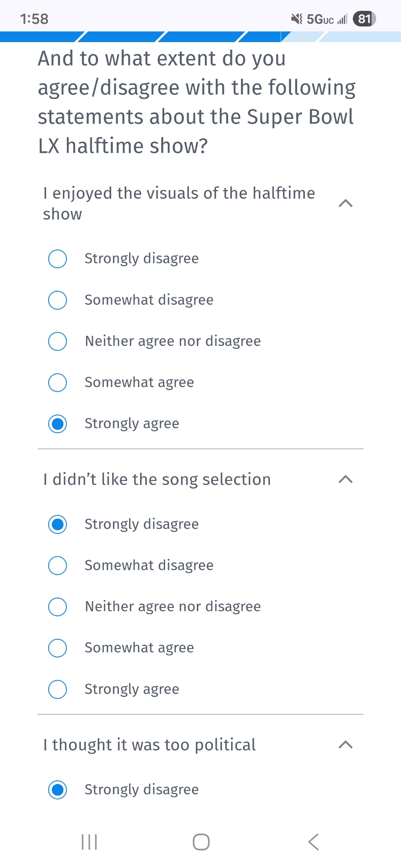401x868 pixels.
Task: Collapse the visuals statement section chevron
Action: pyautogui.click(x=345, y=203)
